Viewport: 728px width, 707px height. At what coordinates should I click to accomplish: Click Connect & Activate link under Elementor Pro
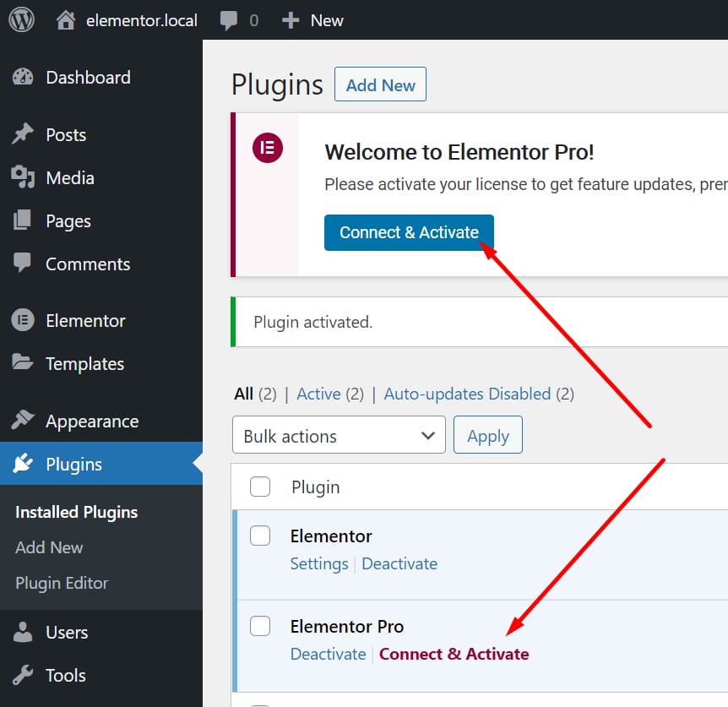click(x=454, y=654)
